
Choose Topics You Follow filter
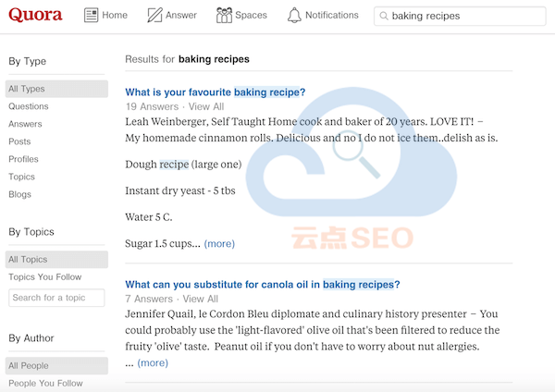(45, 277)
